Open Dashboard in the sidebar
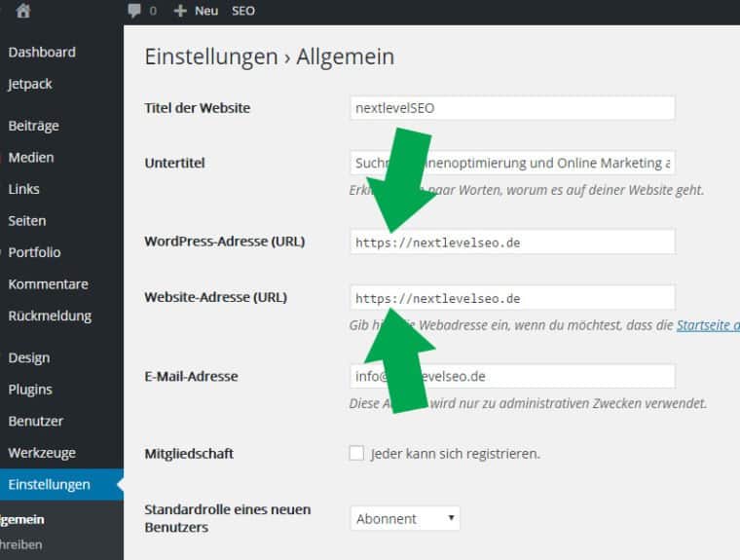The image size is (740, 560). tap(42, 52)
